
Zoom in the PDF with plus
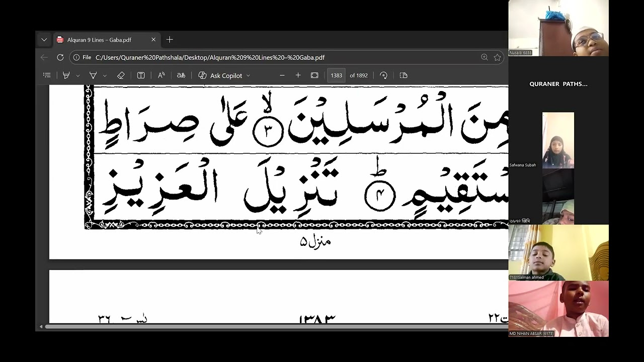298,75
